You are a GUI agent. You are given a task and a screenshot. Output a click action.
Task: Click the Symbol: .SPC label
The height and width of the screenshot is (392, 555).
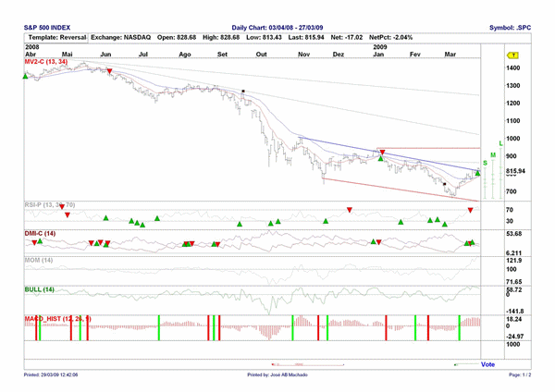[510, 28]
